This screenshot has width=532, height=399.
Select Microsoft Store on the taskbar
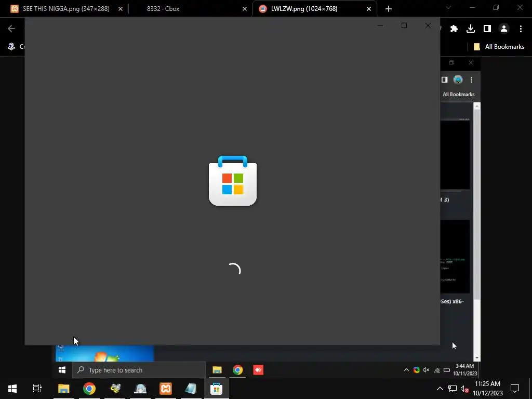[x=217, y=389]
